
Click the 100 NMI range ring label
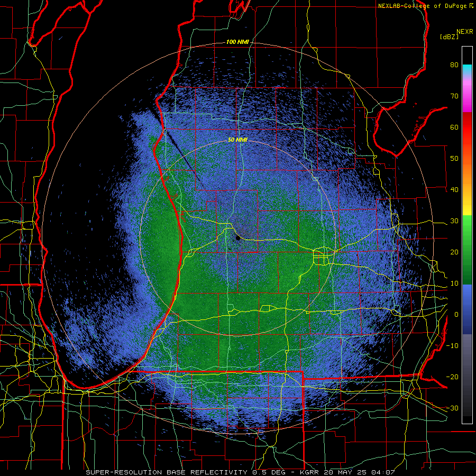tap(237, 42)
